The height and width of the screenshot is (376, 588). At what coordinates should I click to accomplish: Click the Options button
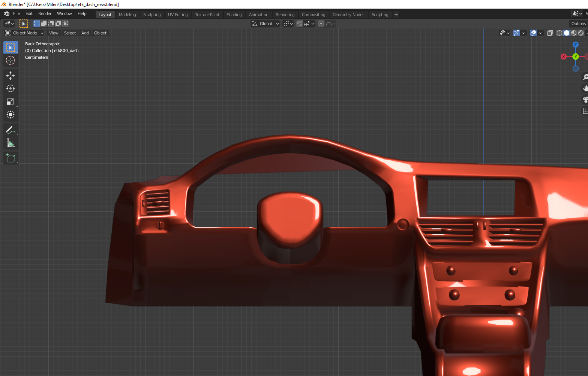point(578,24)
